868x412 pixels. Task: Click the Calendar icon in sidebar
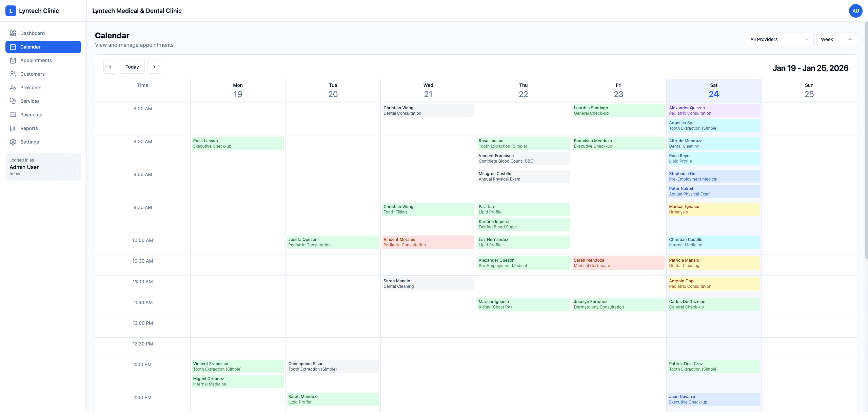point(13,47)
